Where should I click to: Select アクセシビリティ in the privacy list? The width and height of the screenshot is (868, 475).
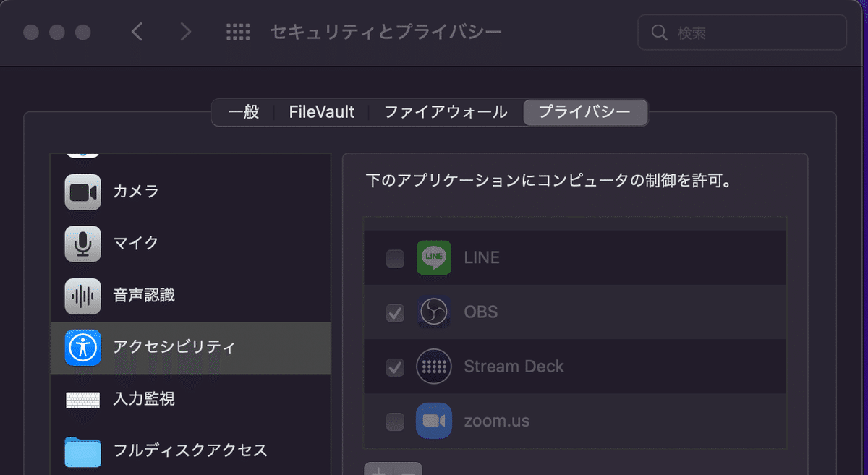(190, 348)
